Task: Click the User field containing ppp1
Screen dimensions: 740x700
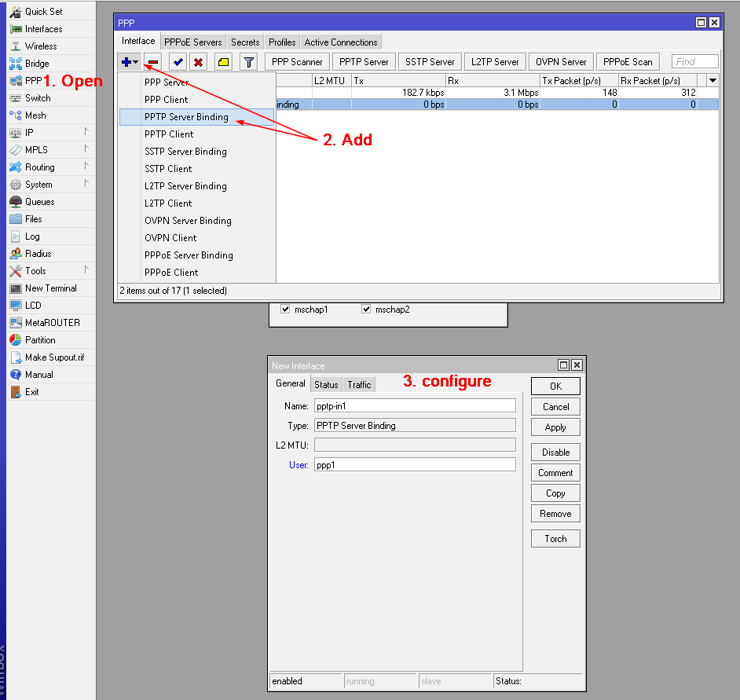Action: pyautogui.click(x=415, y=465)
